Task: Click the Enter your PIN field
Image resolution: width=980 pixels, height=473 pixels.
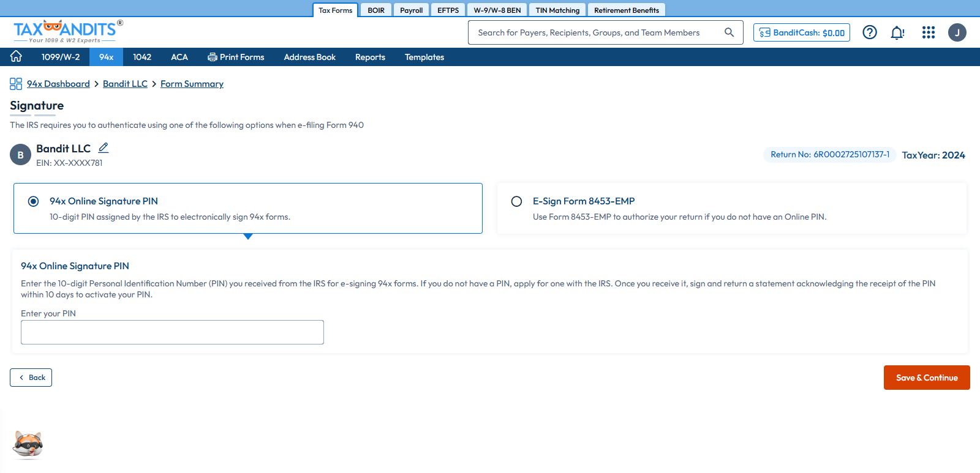Action: 172,332
